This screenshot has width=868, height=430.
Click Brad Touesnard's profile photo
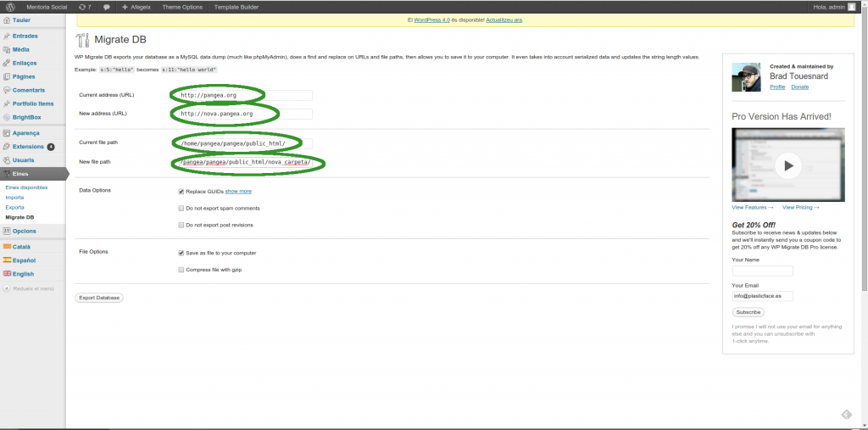click(746, 77)
